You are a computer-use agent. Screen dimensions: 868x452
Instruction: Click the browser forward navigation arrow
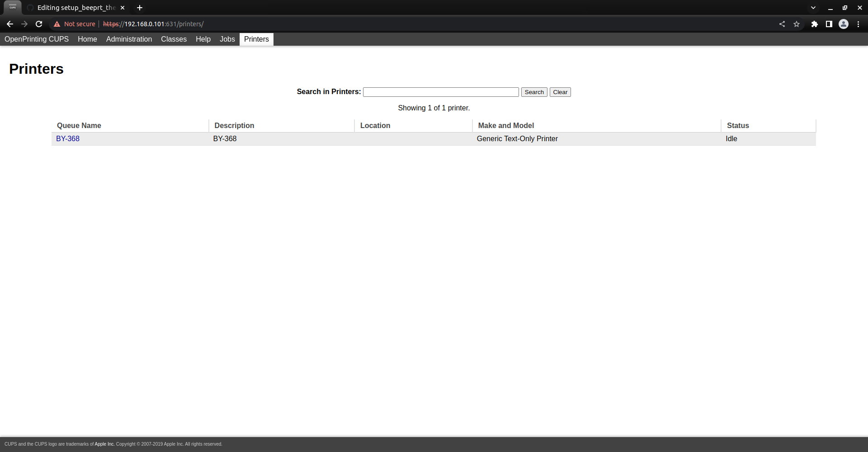24,24
